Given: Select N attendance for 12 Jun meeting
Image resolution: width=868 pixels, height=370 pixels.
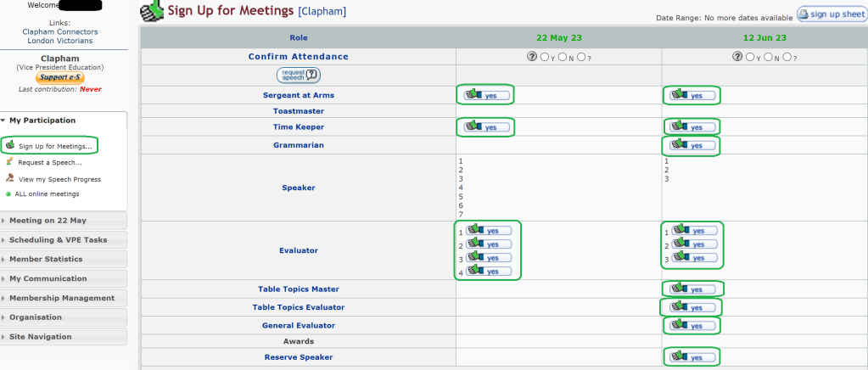Looking at the screenshot, I should point(768,57).
